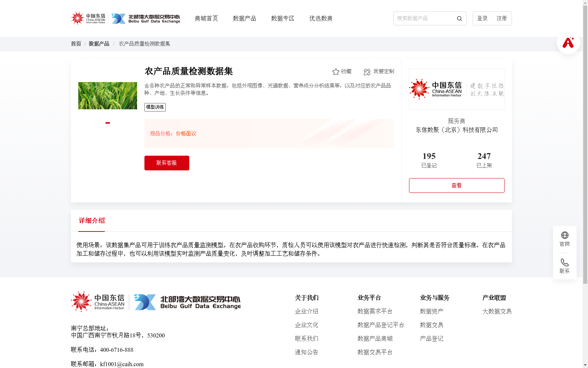
Task: Open the red AI assistant floating icon
Action: pyautogui.click(x=568, y=42)
